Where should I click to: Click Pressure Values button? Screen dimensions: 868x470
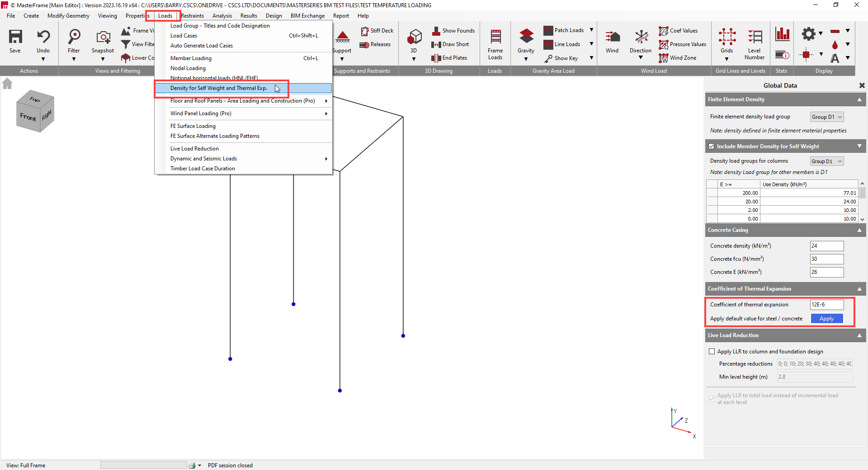coord(683,44)
